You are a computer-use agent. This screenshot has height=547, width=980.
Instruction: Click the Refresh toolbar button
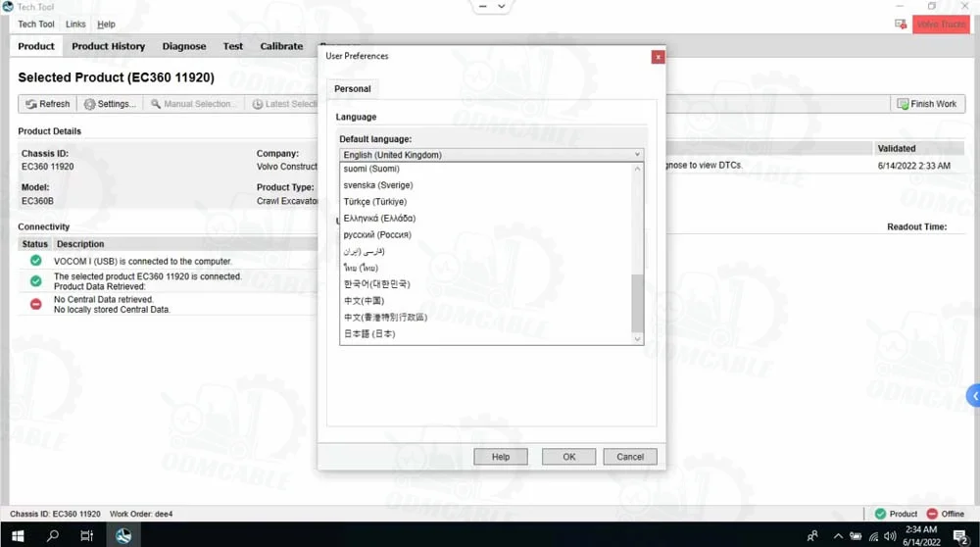click(x=47, y=104)
